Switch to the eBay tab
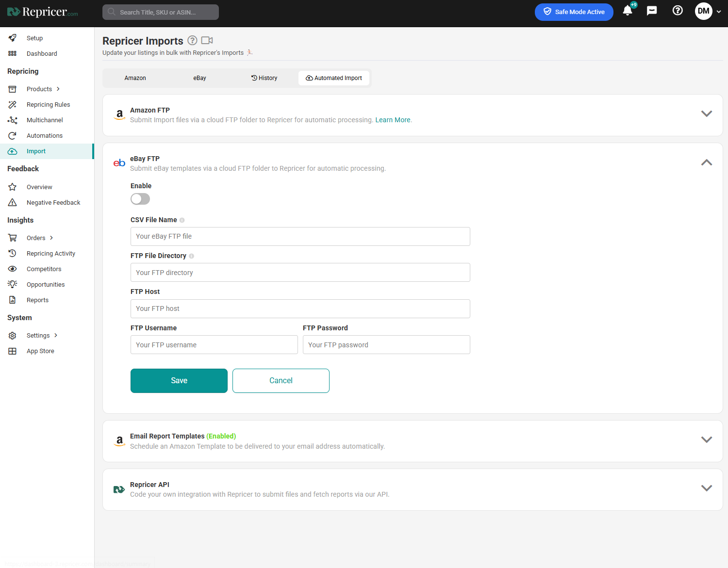 (x=199, y=78)
